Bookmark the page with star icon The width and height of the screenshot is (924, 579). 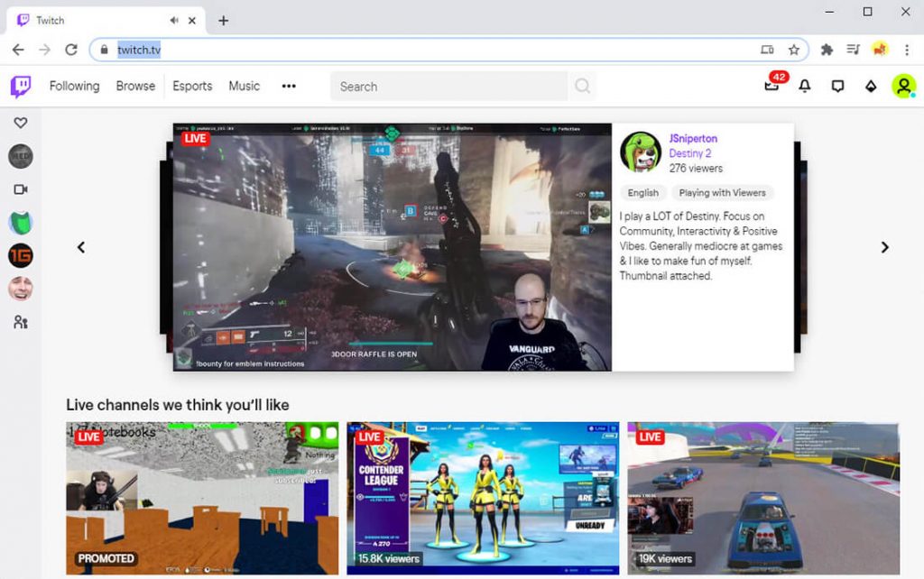[794, 50]
